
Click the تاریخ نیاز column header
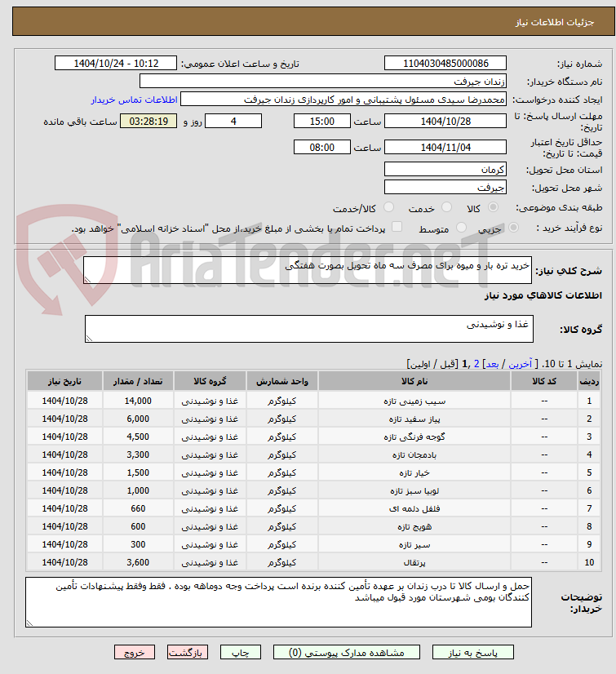click(x=65, y=381)
